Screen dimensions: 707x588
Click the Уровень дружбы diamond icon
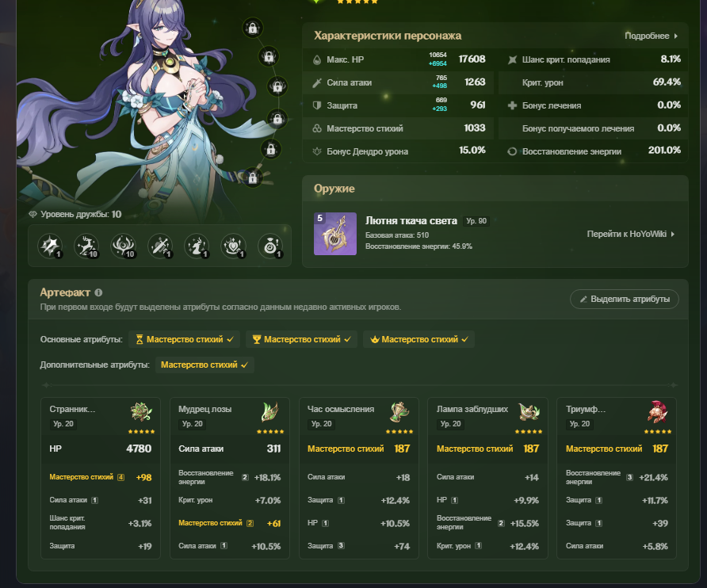pyautogui.click(x=33, y=215)
